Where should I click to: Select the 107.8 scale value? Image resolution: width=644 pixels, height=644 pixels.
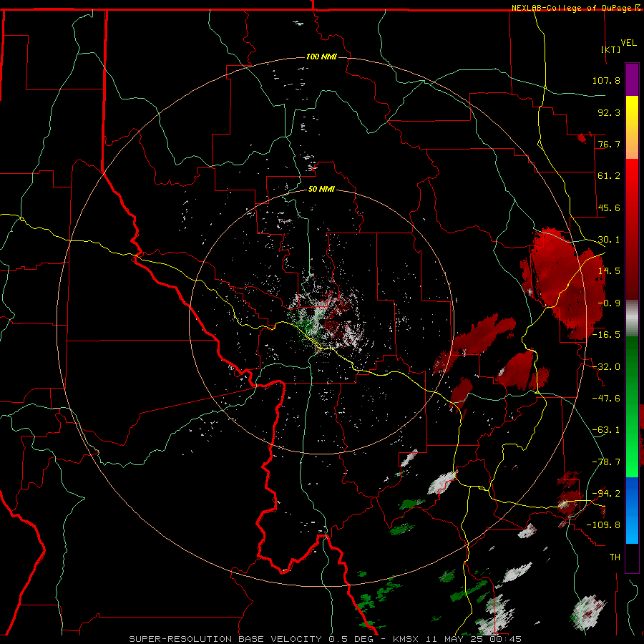pyautogui.click(x=606, y=80)
